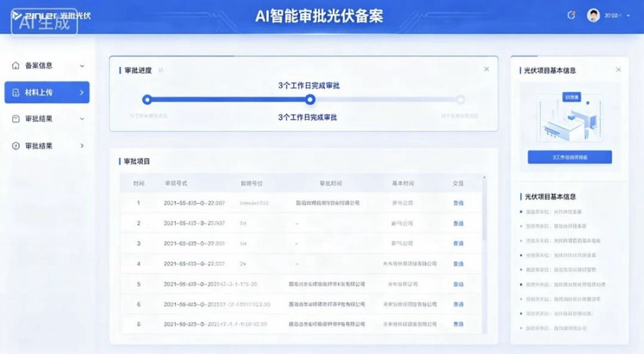Expand the down chevron of first 审批结果
Image resolution: width=644 pixels, height=354 pixels.
82,119
